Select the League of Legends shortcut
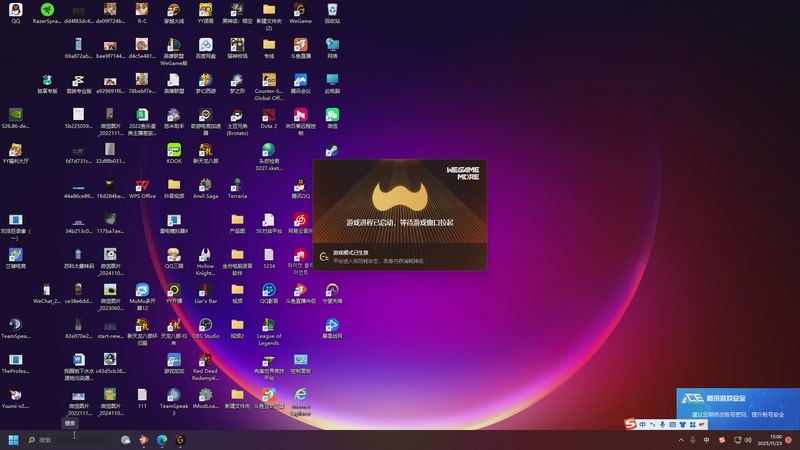This screenshot has width=800, height=450. tap(269, 332)
